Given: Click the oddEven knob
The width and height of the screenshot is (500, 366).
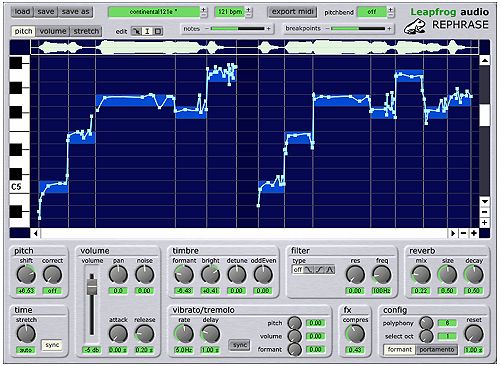Looking at the screenshot, I should pyautogui.click(x=263, y=275).
